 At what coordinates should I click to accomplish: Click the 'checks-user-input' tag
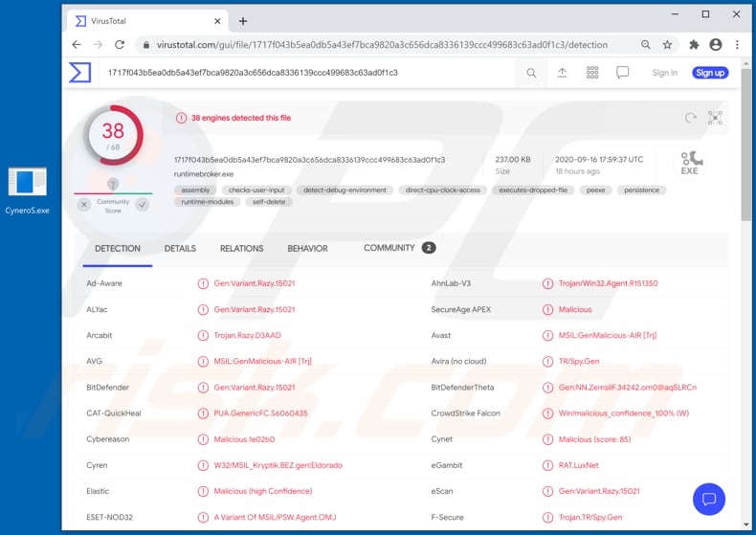click(x=256, y=190)
